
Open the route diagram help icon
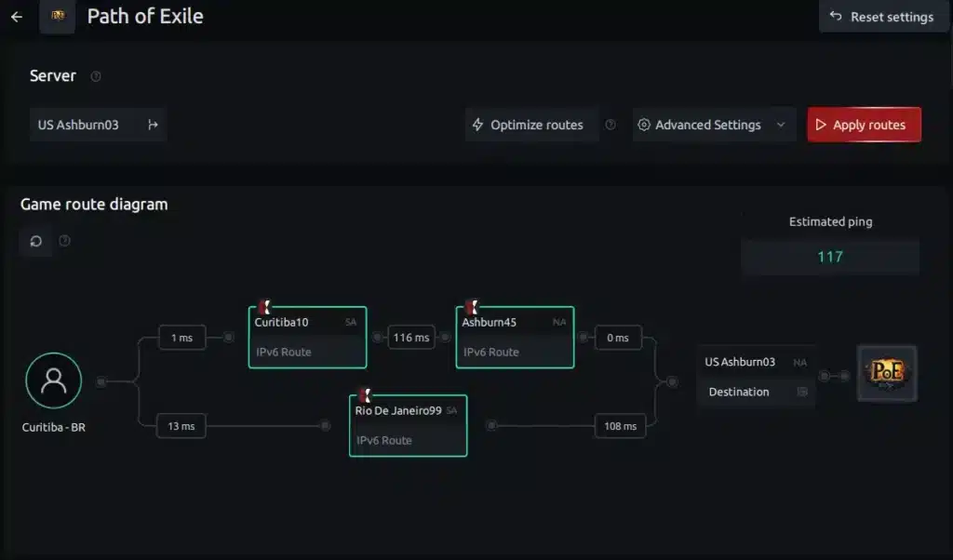pos(64,241)
